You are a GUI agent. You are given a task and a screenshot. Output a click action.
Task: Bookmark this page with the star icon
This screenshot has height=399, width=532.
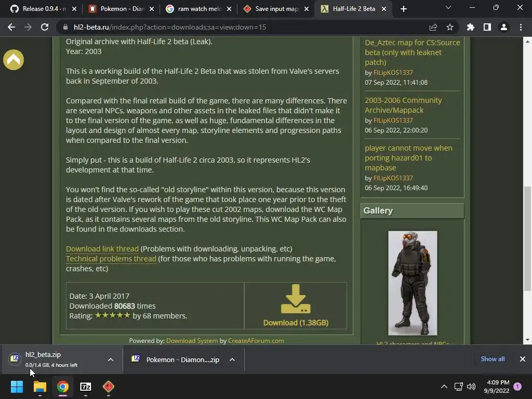450,27
